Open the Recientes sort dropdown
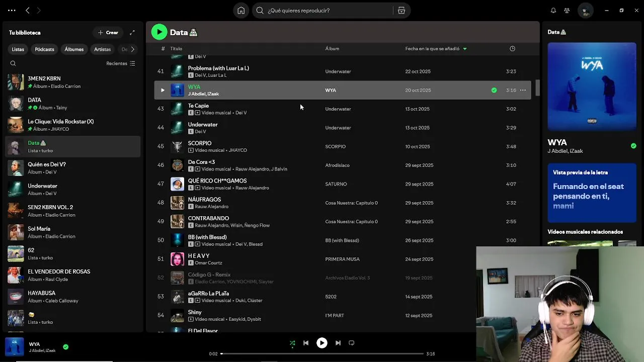Image resolution: width=644 pixels, height=362 pixels. [121, 63]
